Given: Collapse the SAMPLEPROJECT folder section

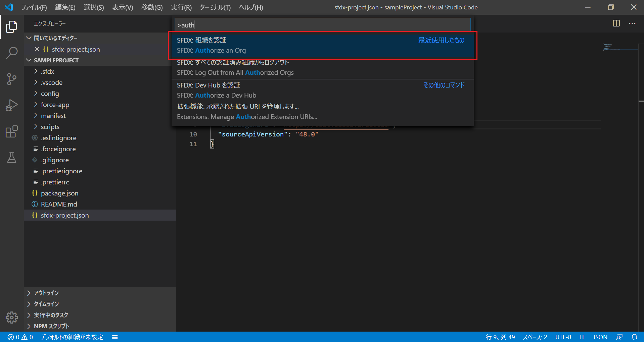Looking at the screenshot, I should tap(100, 60).
